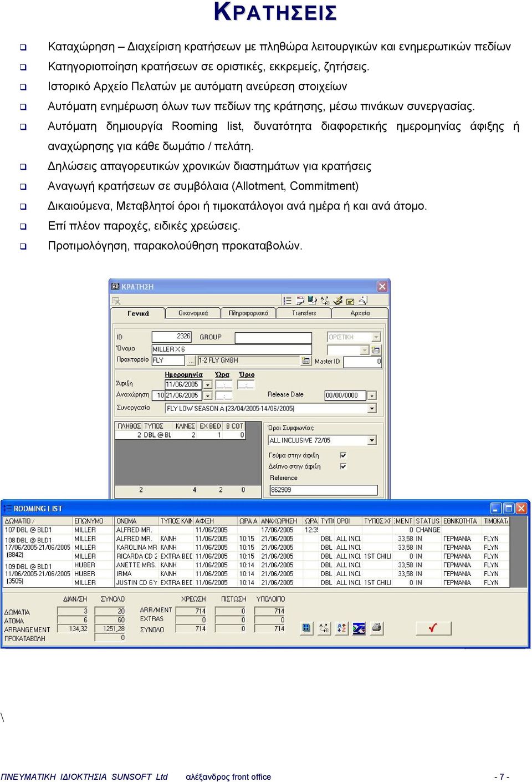
Task: Click the book-with-arrow icon in ΚΡΑΤΗΣΗ toolbar
Action: coord(312,301)
